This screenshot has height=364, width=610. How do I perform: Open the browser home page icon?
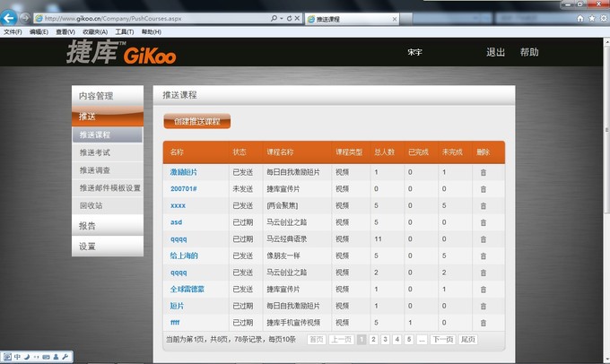click(580, 18)
